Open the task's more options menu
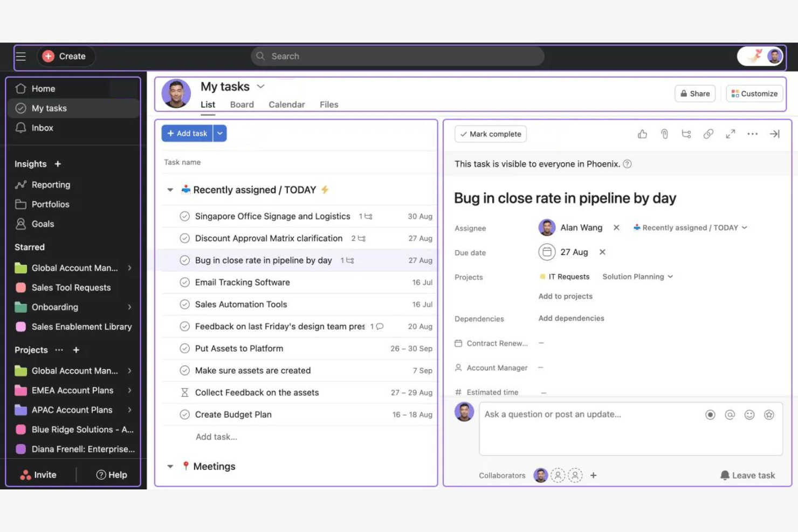The height and width of the screenshot is (532, 798). click(x=753, y=134)
